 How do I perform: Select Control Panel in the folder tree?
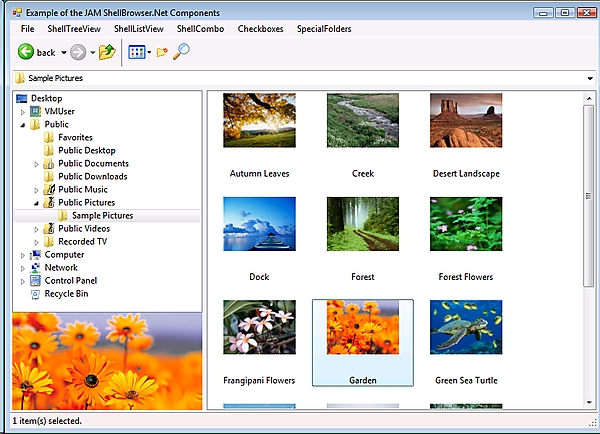tap(72, 281)
